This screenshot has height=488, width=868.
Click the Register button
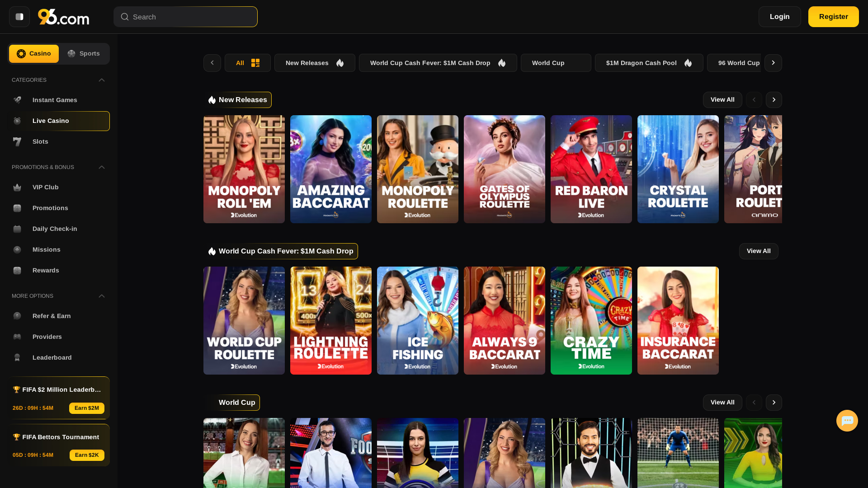click(834, 17)
